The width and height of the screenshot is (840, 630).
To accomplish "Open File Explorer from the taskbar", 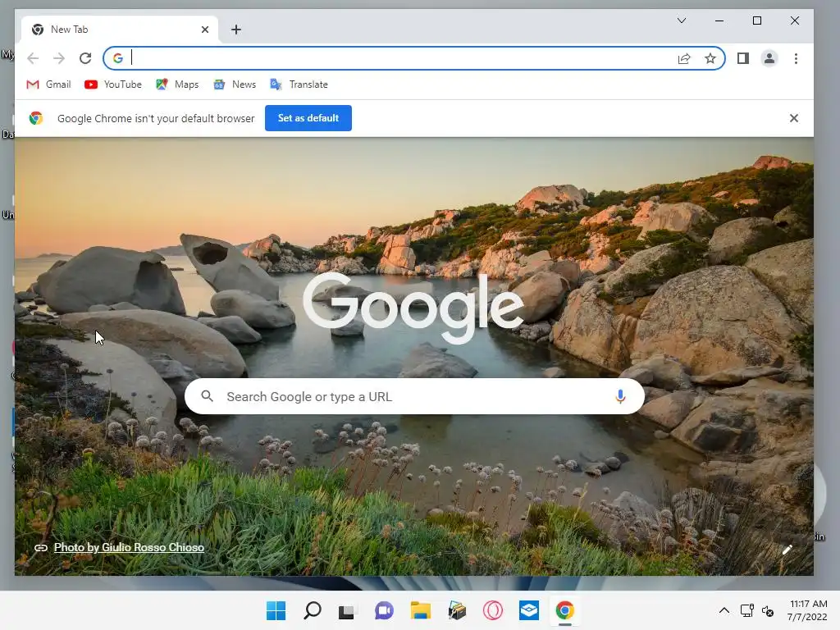I will click(421, 610).
